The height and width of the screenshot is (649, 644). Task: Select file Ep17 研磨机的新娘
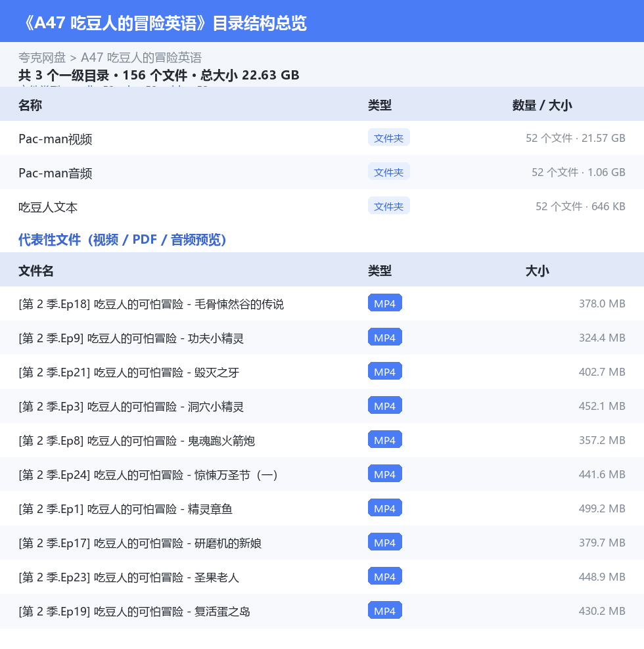pyautogui.click(x=322, y=543)
